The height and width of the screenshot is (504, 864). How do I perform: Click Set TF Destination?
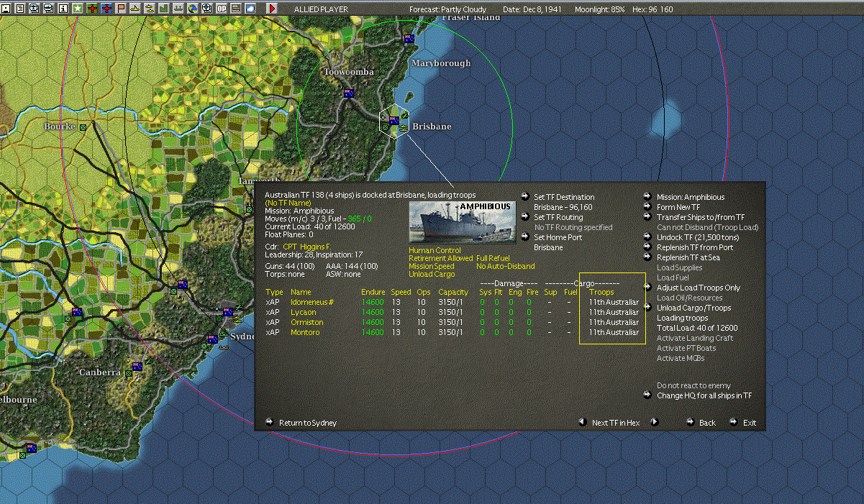(x=563, y=197)
